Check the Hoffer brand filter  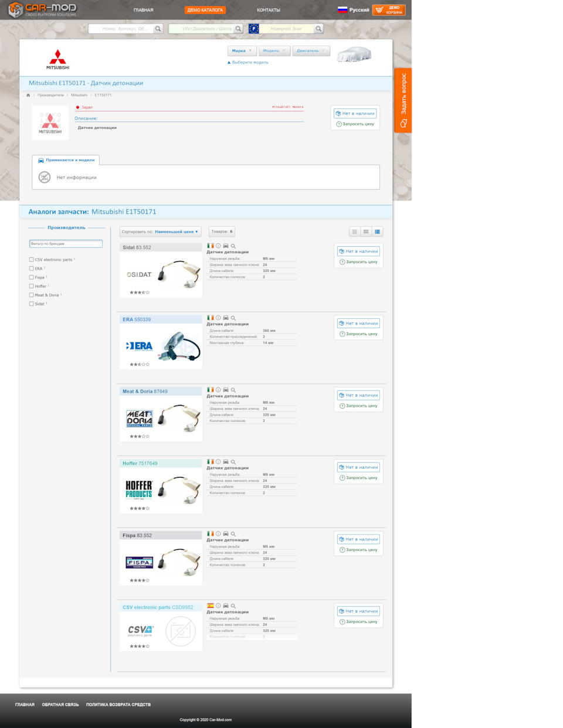pyautogui.click(x=32, y=286)
